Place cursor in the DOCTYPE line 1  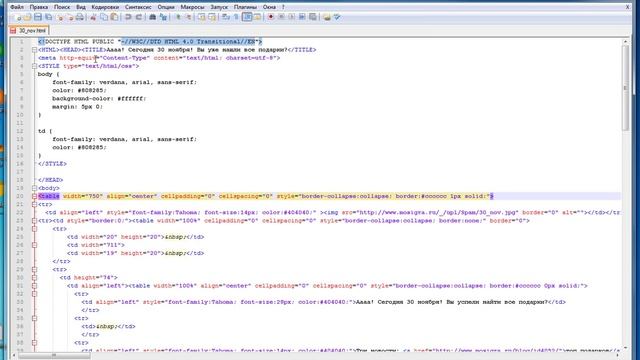pyautogui.click(x=150, y=42)
